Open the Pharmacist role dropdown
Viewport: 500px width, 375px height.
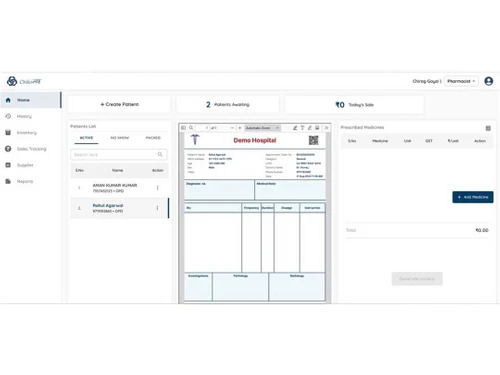[461, 81]
